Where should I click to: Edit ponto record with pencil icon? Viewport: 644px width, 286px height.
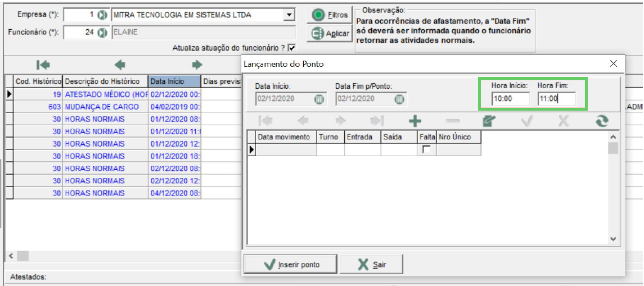(489, 121)
